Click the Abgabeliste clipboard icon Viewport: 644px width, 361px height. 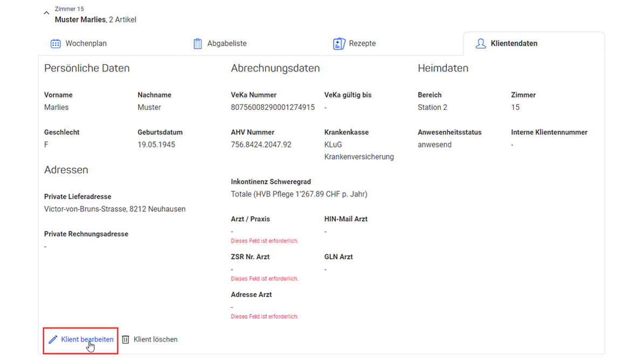click(198, 44)
